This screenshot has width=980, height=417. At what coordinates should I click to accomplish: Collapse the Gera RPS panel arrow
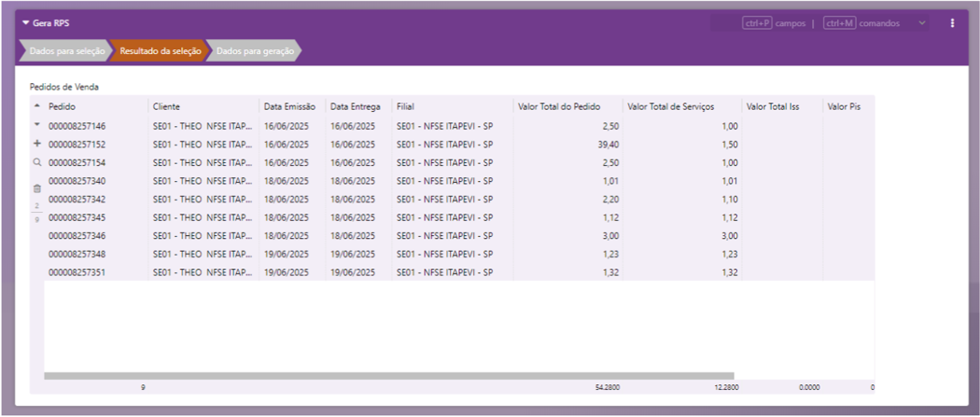click(x=25, y=23)
